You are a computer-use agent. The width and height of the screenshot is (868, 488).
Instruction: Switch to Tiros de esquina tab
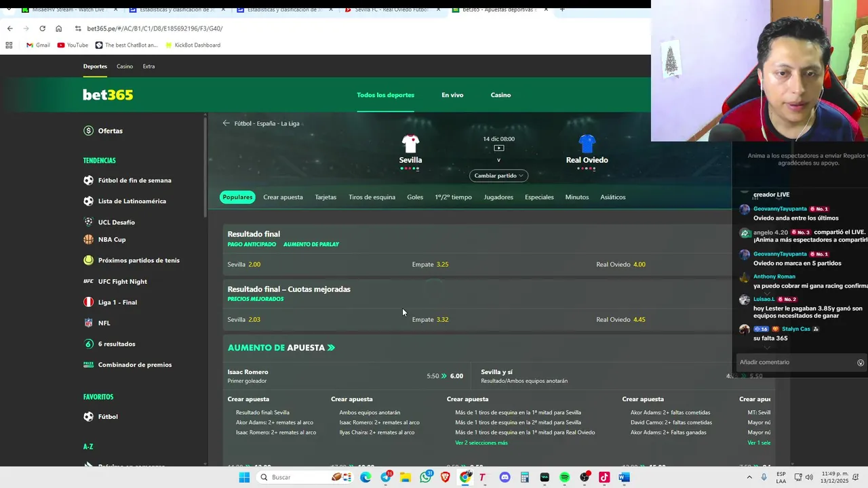click(372, 197)
